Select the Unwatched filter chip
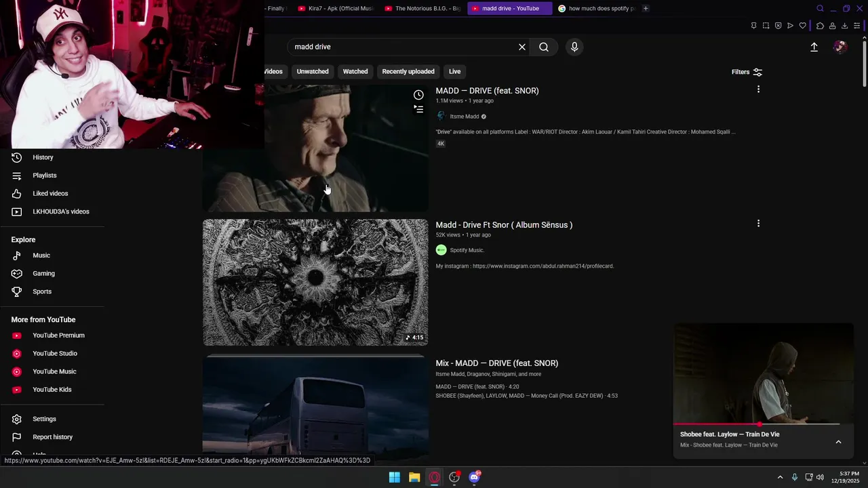Screen dimensions: 868x488 [313, 71]
